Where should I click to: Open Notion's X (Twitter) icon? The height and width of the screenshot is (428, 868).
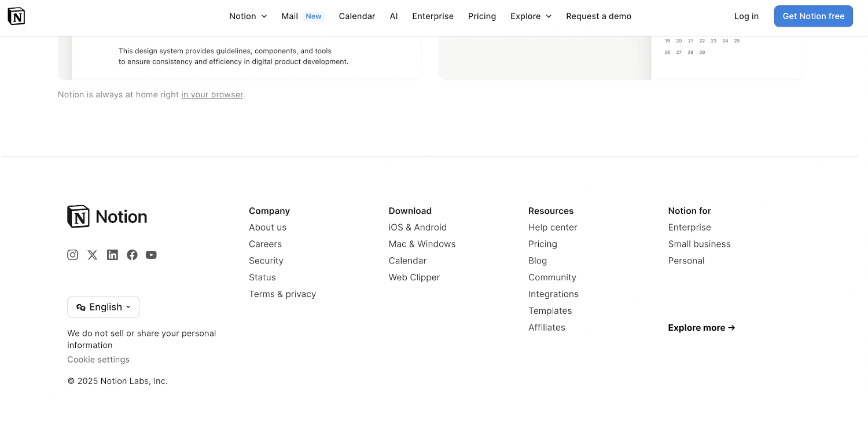click(x=93, y=255)
